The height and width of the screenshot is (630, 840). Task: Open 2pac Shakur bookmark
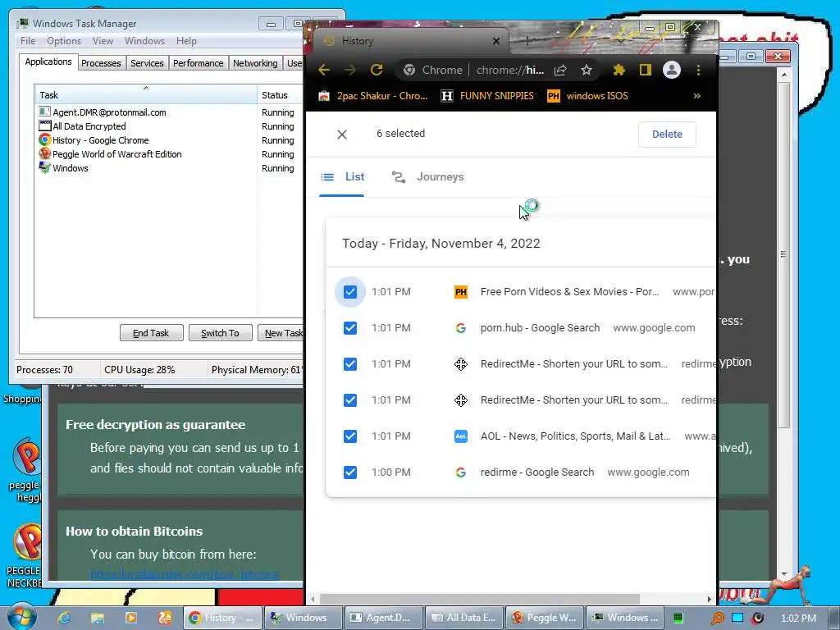[x=373, y=96]
